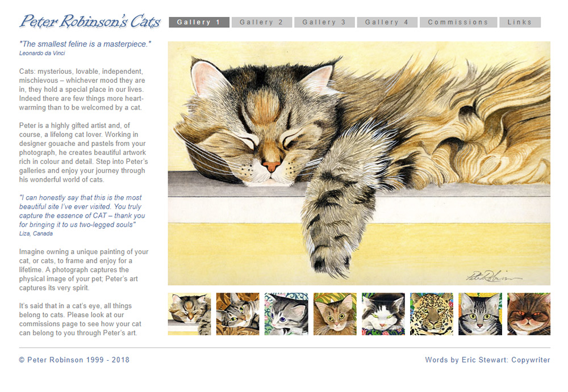View the grey striped tabby thumbnail
Viewport: 568px width, 392px height.
pyautogui.click(x=480, y=314)
